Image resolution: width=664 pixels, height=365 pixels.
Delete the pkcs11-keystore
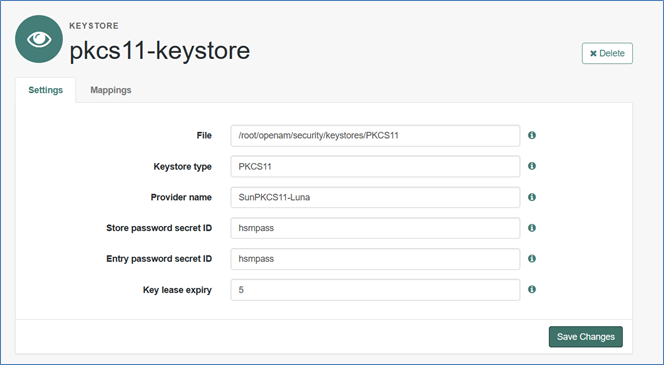pos(607,53)
